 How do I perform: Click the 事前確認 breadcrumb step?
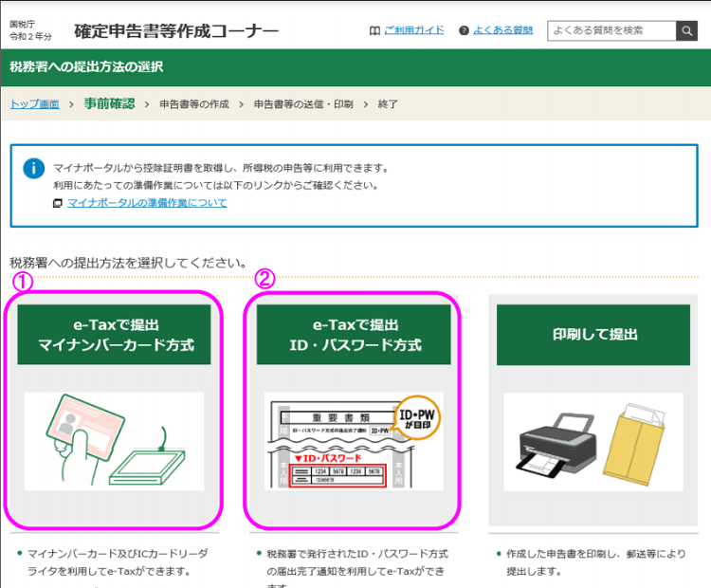(109, 103)
